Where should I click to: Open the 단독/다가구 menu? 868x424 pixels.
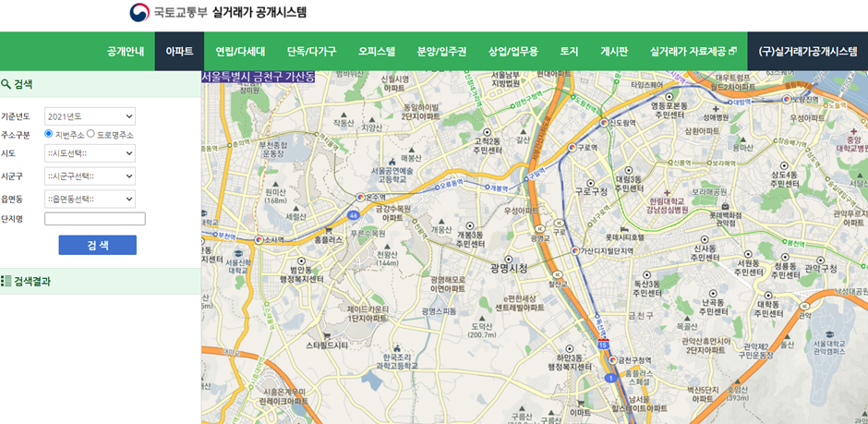(x=312, y=52)
